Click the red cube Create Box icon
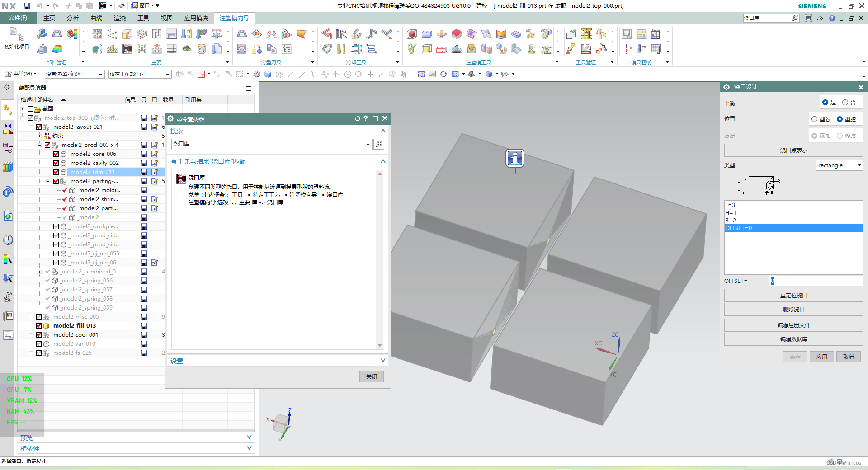The height and width of the screenshot is (470, 868). tap(411, 34)
